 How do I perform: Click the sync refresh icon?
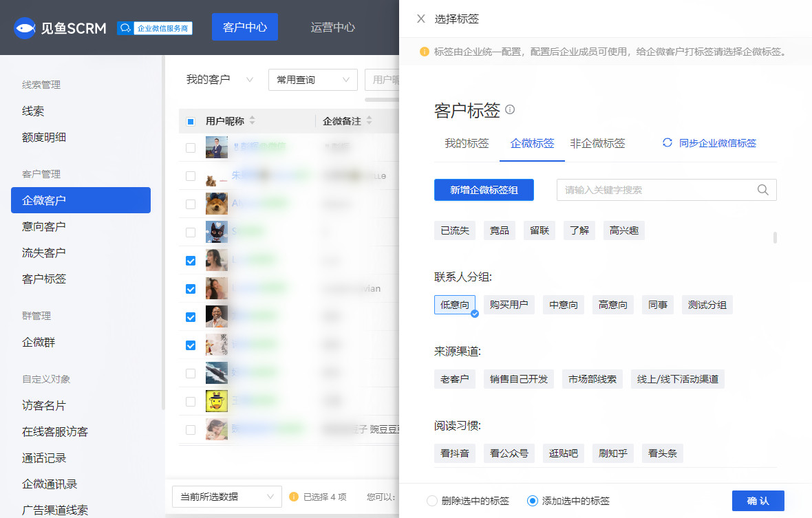pyautogui.click(x=667, y=143)
